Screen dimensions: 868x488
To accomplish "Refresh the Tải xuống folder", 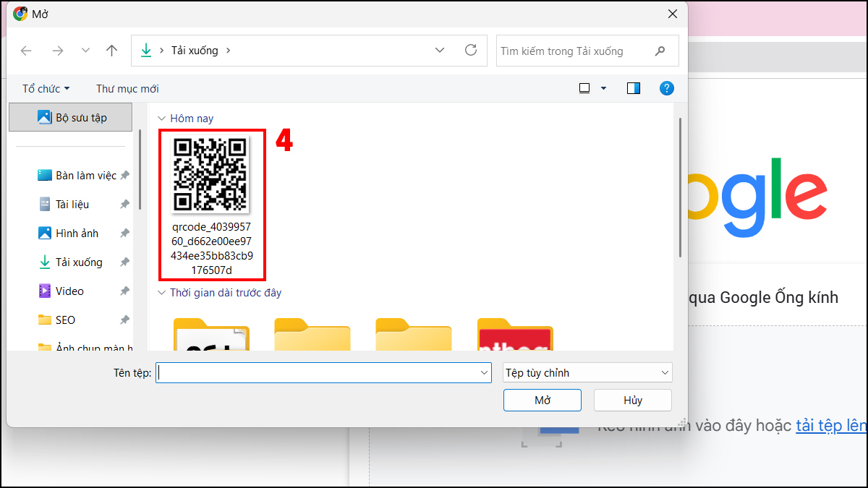I will pyautogui.click(x=471, y=51).
